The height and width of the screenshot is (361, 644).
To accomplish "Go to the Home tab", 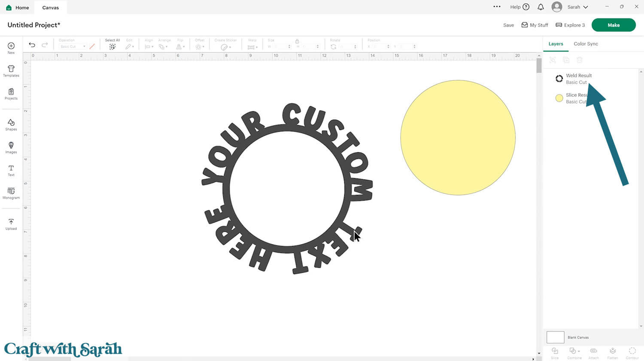I will [18, 7].
